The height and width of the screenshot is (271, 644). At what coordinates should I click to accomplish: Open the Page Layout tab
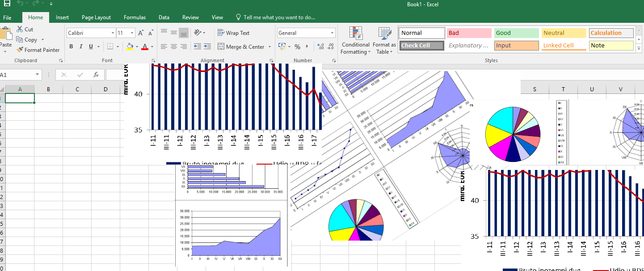click(96, 17)
